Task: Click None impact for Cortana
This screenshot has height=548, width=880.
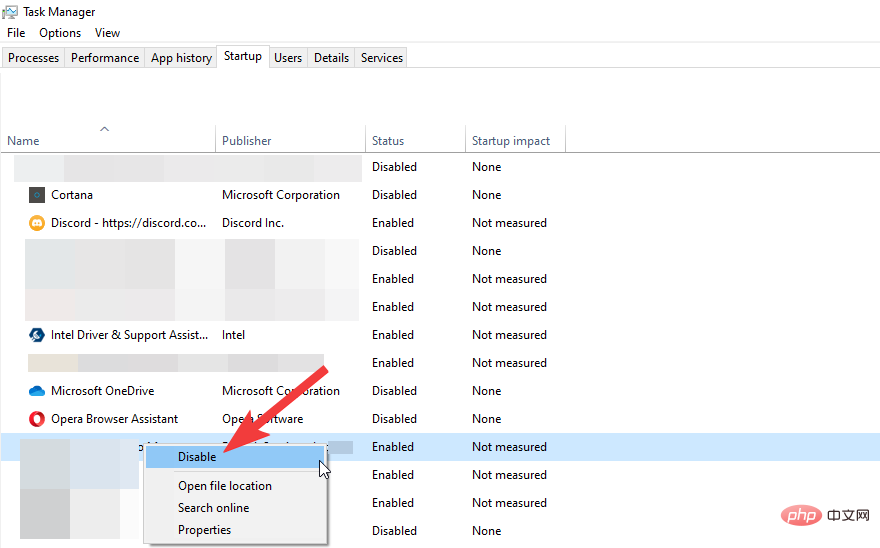Action: [487, 195]
